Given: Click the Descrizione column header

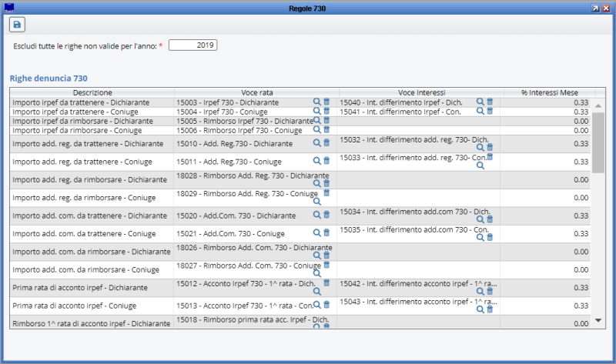Looking at the screenshot, I should pyautogui.click(x=92, y=92).
